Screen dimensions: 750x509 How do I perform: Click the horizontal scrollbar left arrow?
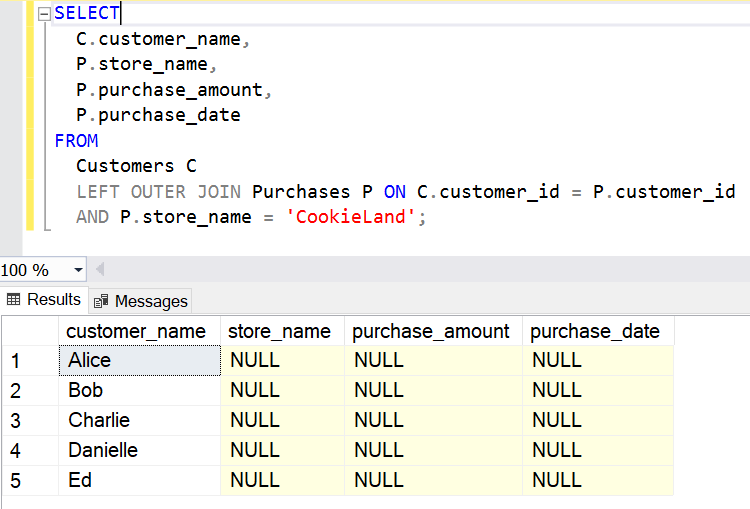pyautogui.click(x=100, y=270)
